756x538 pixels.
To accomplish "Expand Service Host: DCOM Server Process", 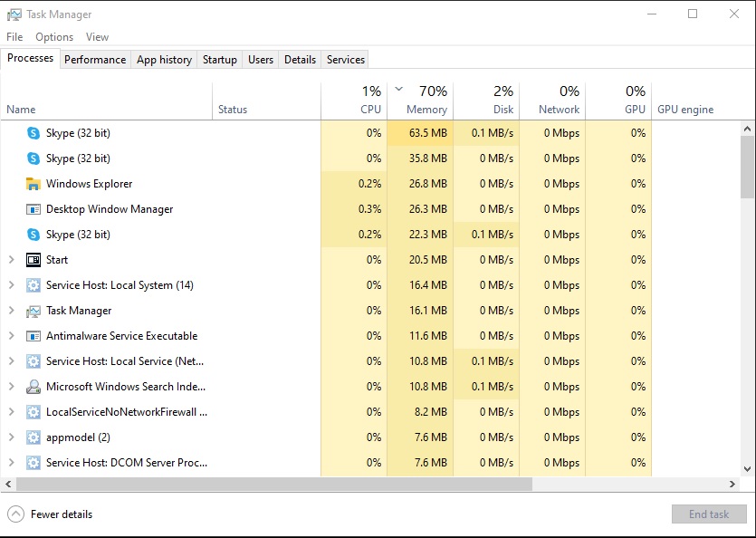I will tap(12, 462).
